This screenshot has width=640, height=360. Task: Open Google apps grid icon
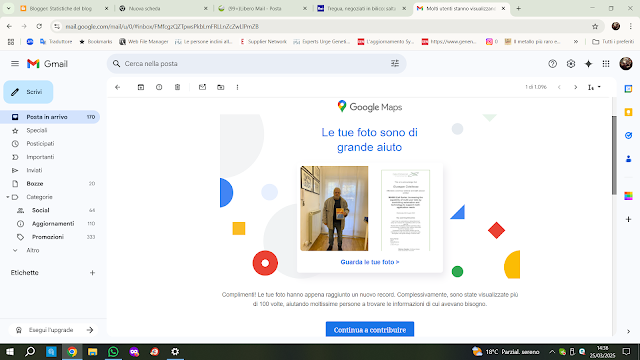(606, 64)
